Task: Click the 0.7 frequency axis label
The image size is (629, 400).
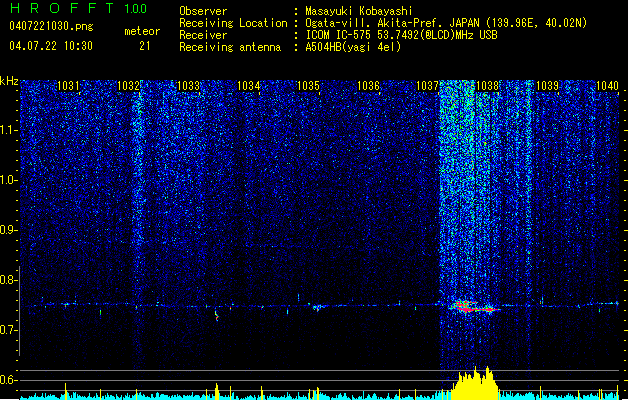Action: (9, 330)
